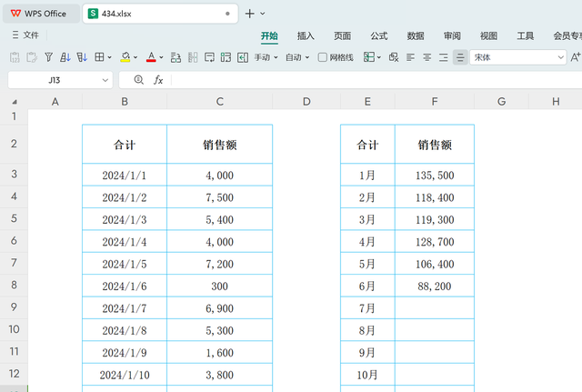This screenshot has width=582, height=392.
Task: Open the 文件 menu
Action: coord(31,35)
